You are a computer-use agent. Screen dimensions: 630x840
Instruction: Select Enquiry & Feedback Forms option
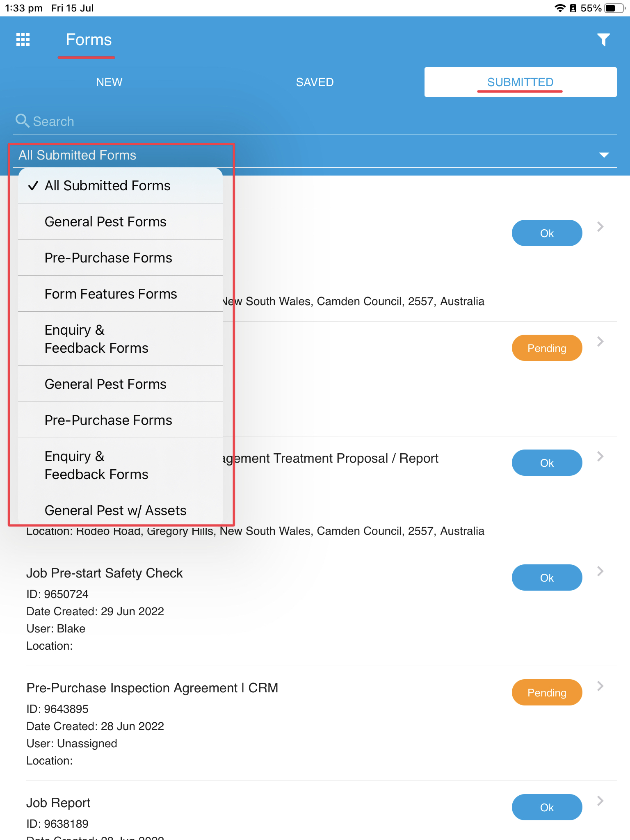[x=96, y=339]
